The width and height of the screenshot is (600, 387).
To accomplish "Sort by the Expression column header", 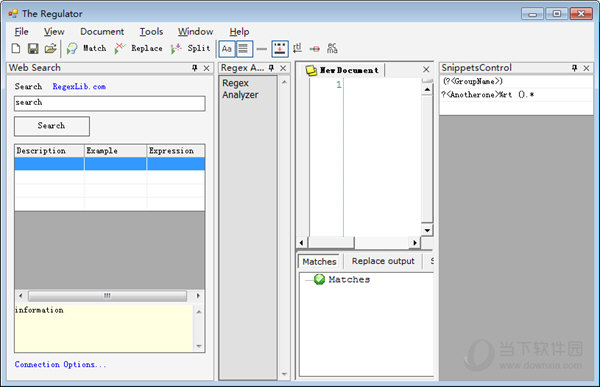I will pos(176,151).
